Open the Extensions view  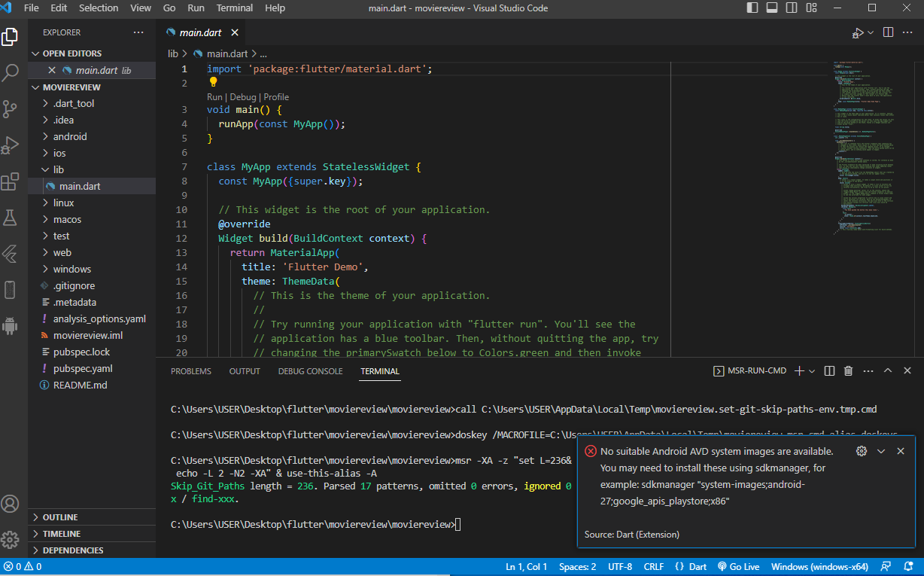pos(10,181)
